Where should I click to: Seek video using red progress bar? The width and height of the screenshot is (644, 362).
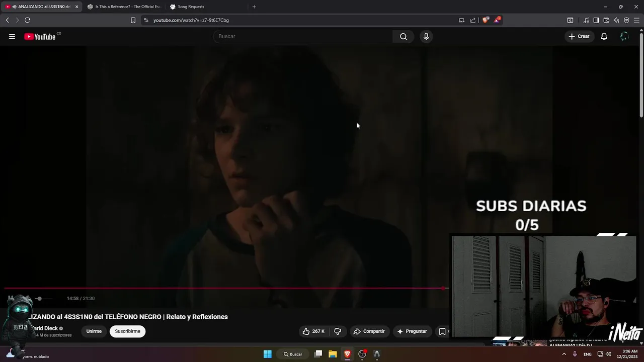coord(225,289)
